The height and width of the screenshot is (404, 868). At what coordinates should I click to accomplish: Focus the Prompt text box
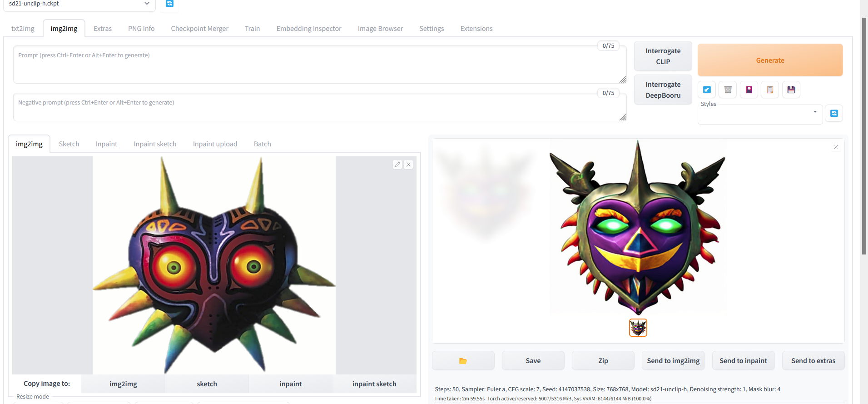click(x=320, y=65)
